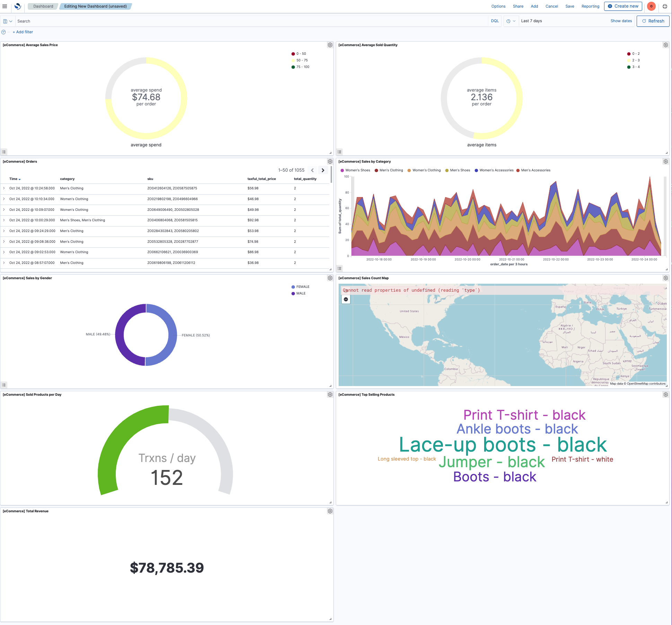Toggle Women's Accessories legend series
This screenshot has height=625, width=672.
coord(494,170)
